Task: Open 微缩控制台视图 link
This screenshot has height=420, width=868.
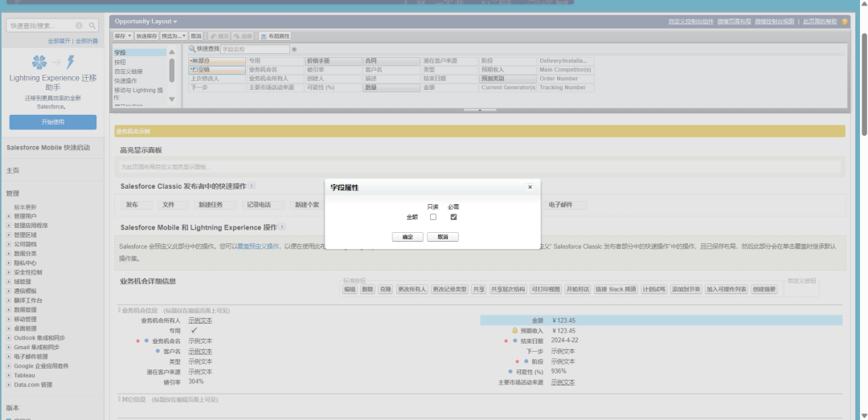Action: 775,22
